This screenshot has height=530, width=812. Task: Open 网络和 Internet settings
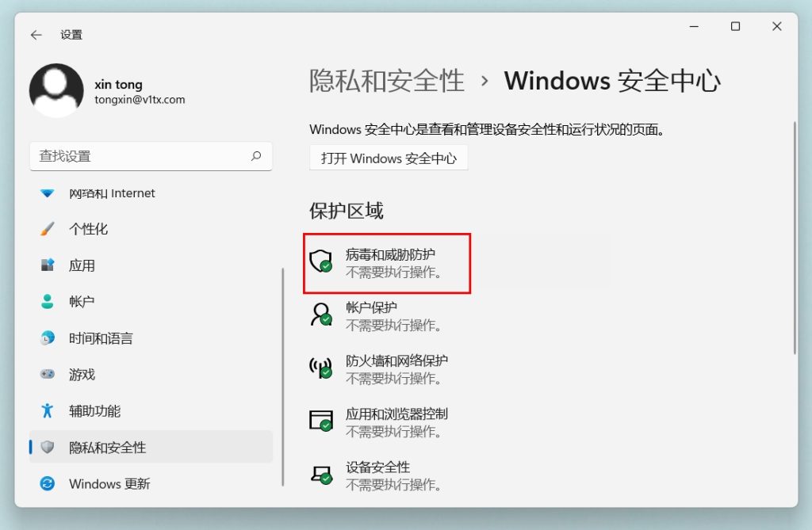(x=151, y=193)
